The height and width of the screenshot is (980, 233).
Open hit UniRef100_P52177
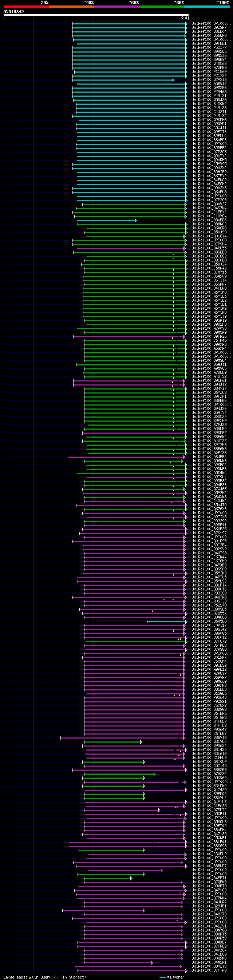[209, 47]
